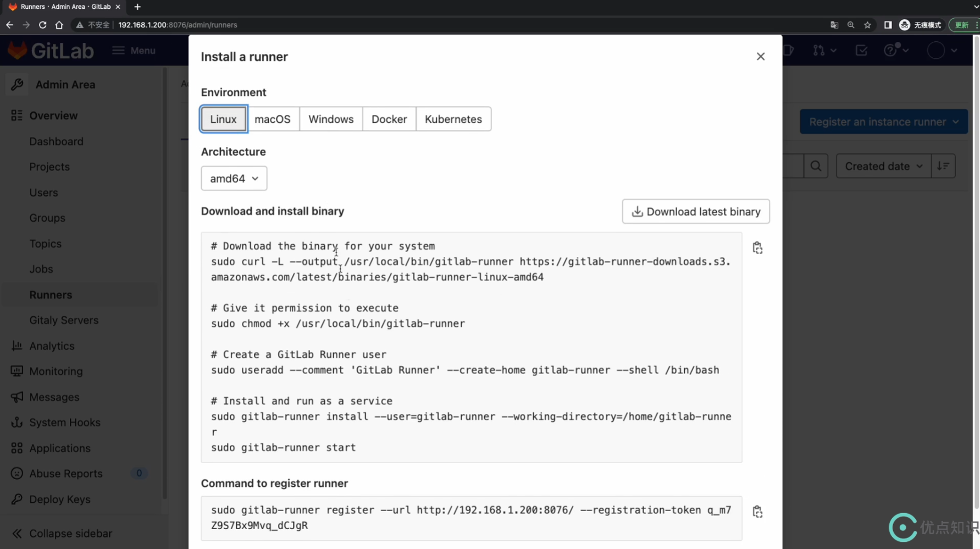
Task: Click the browser update button
Action: (x=963, y=25)
